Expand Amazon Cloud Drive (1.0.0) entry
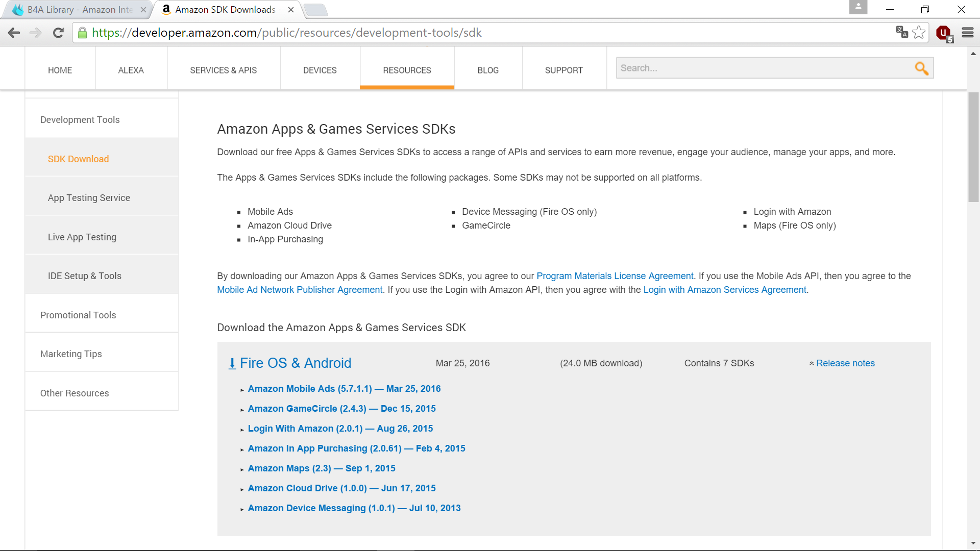This screenshot has height=551, width=980. pos(341,488)
